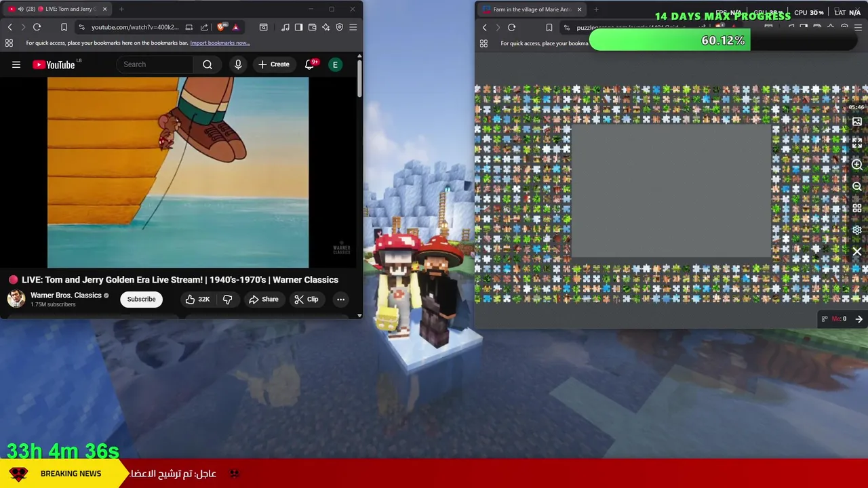
Task: Open the Brave Wallet icon
Action: tap(312, 27)
